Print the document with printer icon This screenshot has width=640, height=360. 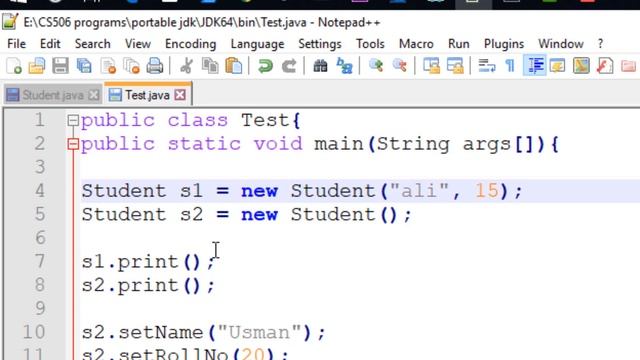(x=155, y=66)
